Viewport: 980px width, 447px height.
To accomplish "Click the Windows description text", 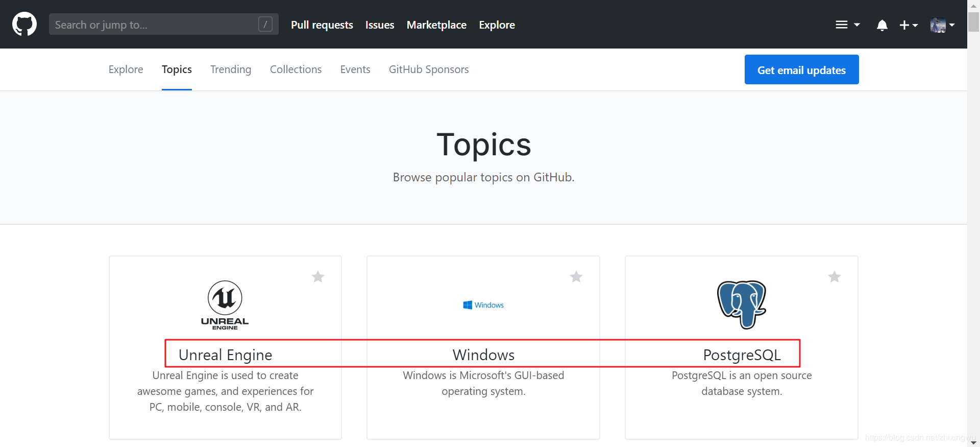I will [x=483, y=383].
